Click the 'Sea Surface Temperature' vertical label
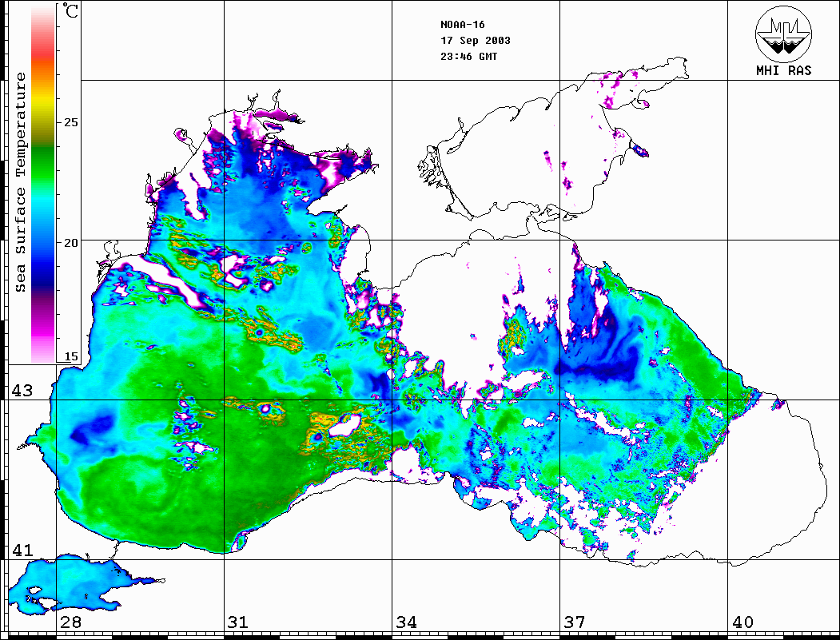The height and width of the screenshot is (640, 840). tap(20, 183)
